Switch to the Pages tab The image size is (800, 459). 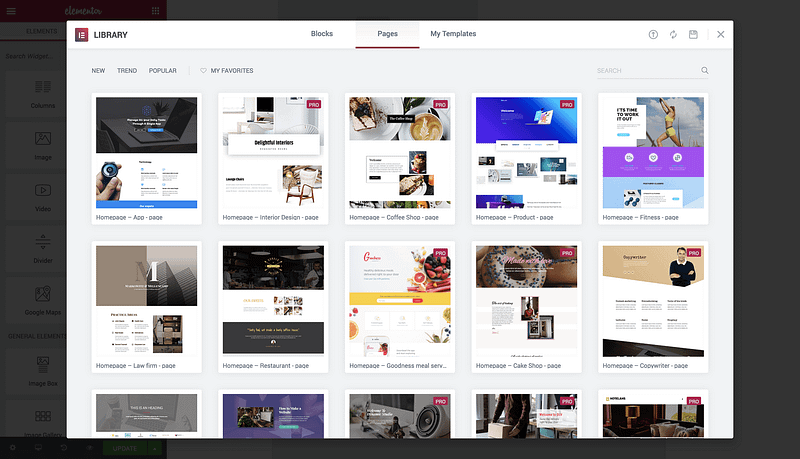(387, 34)
